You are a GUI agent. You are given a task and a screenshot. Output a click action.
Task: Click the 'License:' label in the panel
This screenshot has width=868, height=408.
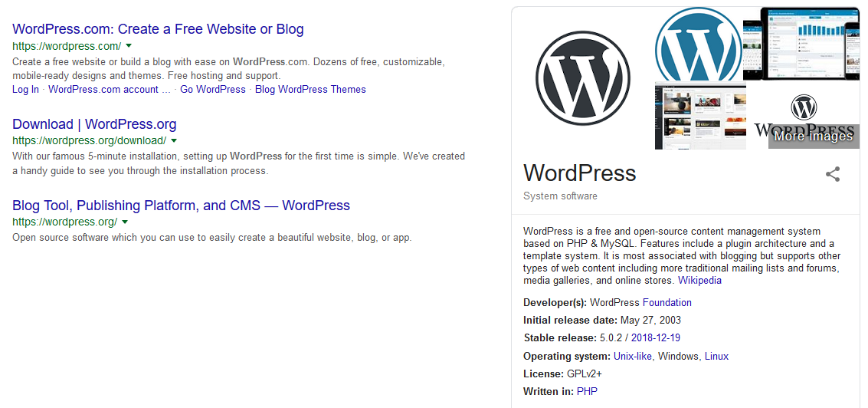click(544, 373)
